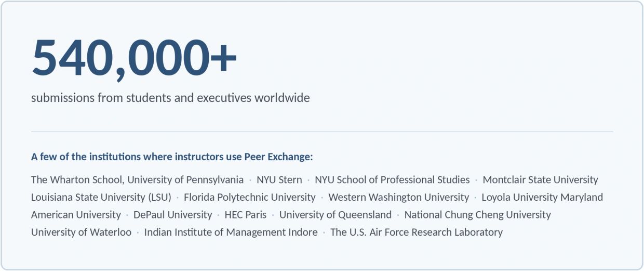The width and height of the screenshot is (644, 271).
Task: Open Montclair State University entry
Action: click(x=540, y=180)
